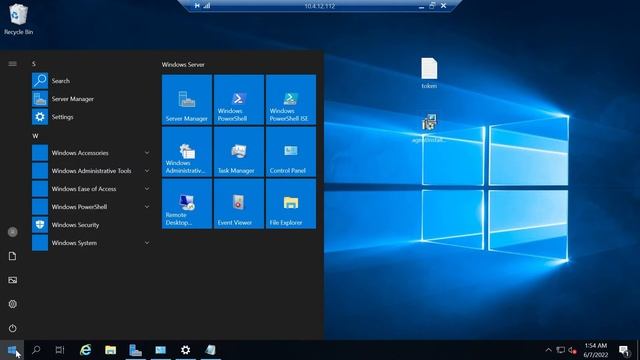The height and width of the screenshot is (360, 640).
Task: Open Remote Desktop Connection tile
Action: pos(187,204)
